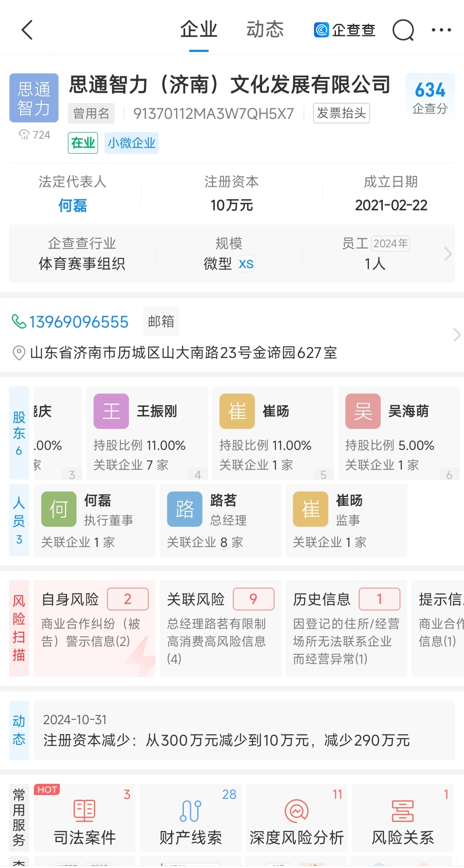Tap the back arrow icon

pos(27,30)
